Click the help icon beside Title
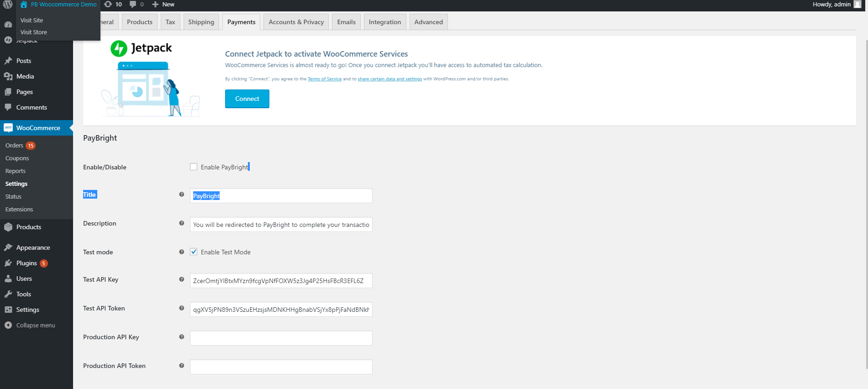The width and height of the screenshot is (868, 389). point(182,194)
